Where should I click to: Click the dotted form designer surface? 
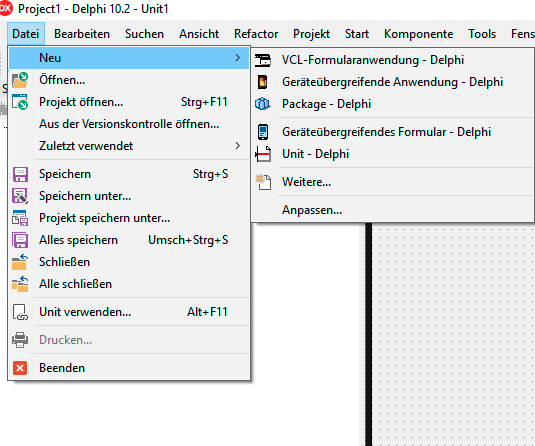point(453,334)
